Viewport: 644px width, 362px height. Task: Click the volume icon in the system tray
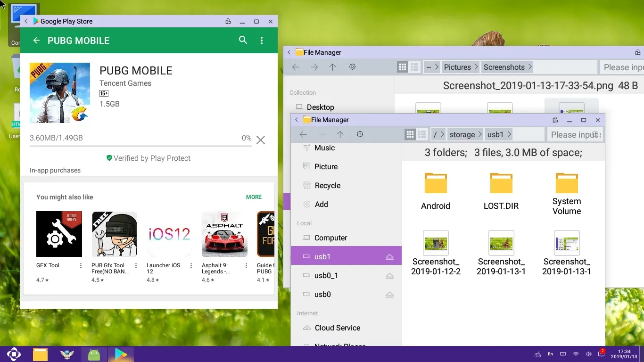pyautogui.click(x=589, y=354)
